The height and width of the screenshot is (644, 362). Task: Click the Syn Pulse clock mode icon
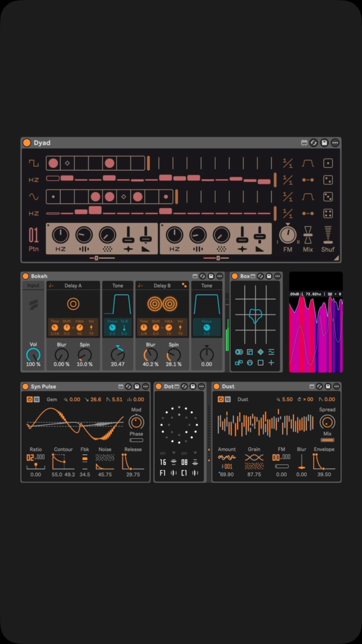point(29,399)
